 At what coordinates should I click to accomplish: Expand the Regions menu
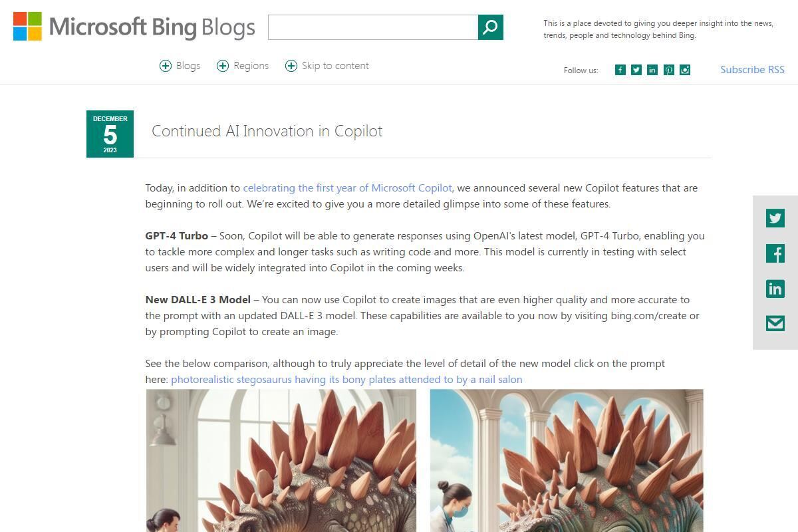243,65
